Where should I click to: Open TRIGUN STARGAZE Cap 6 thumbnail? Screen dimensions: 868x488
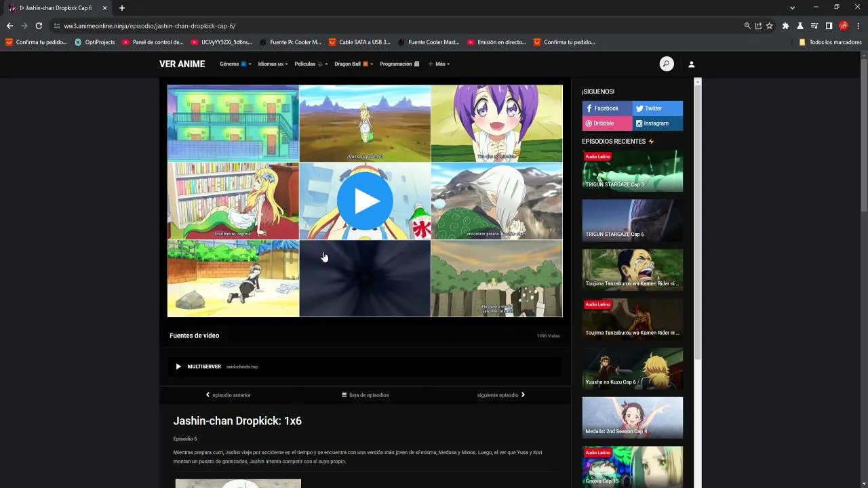pos(632,220)
